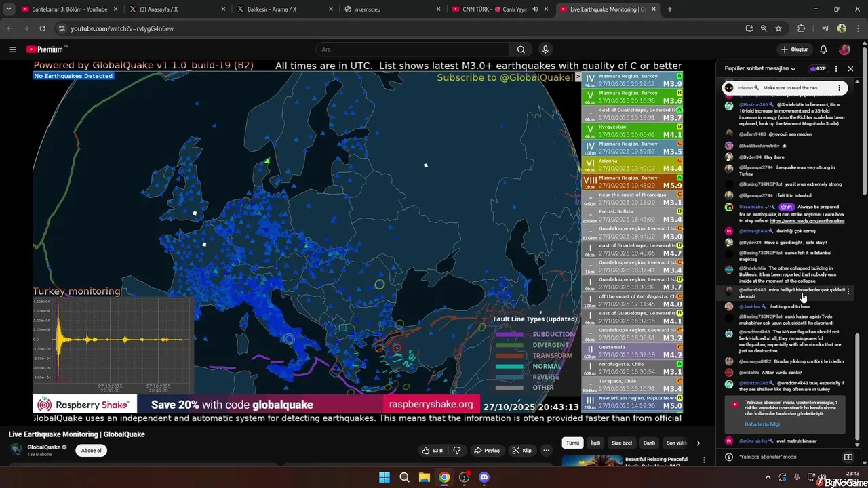868x488 pixels.
Task: Open message options next to @adem9483 comment
Action: click(848, 291)
